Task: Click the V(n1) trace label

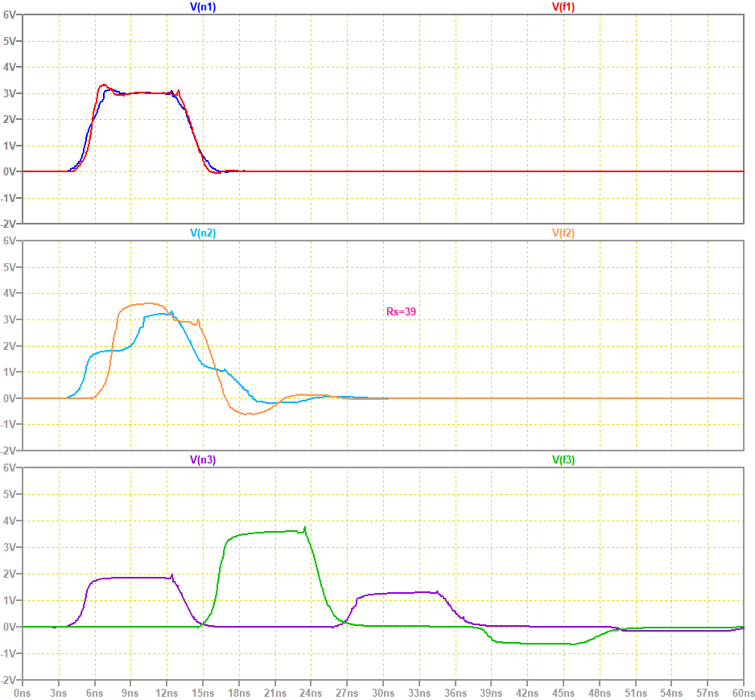Action: 202,6
